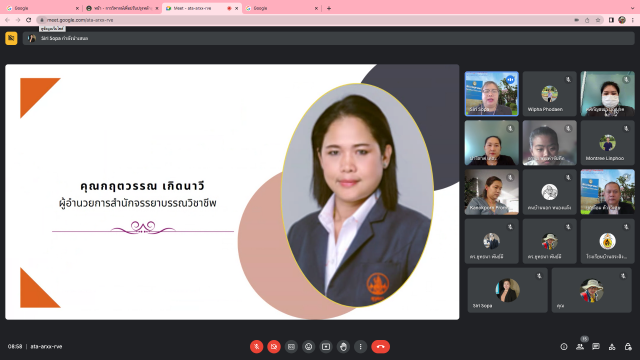Click yellow presentation icon beside presenter banner
Screen dimensions: 640x360
(11, 38)
